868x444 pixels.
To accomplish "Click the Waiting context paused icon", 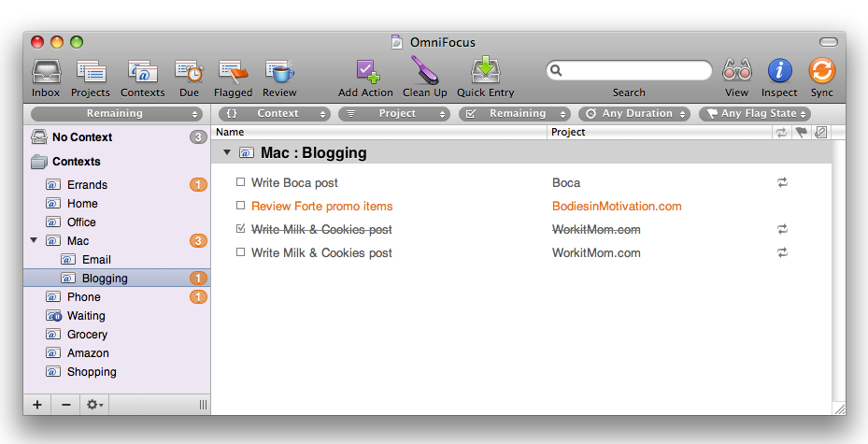I will coord(53,316).
